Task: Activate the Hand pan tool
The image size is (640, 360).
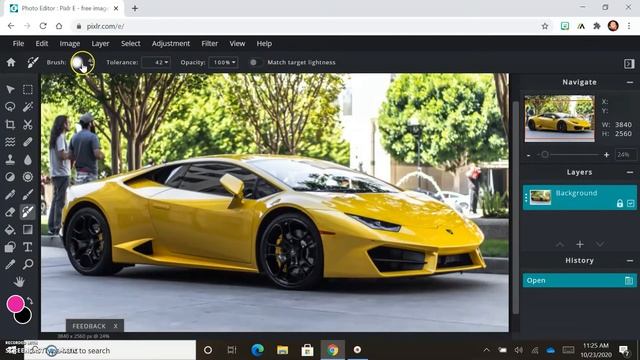Action: [x=19, y=282]
